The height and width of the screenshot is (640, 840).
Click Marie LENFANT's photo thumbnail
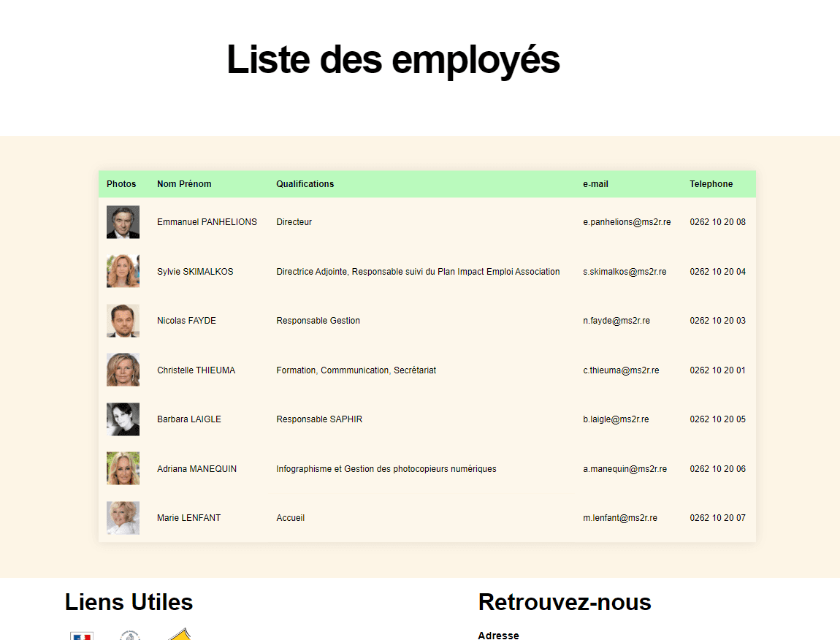point(123,518)
